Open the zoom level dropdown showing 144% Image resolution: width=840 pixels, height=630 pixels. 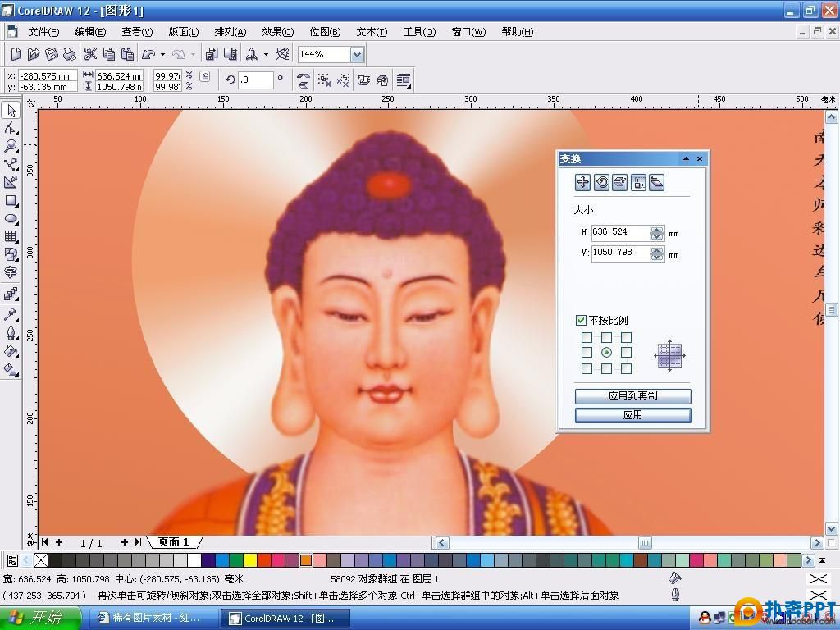[x=358, y=54]
